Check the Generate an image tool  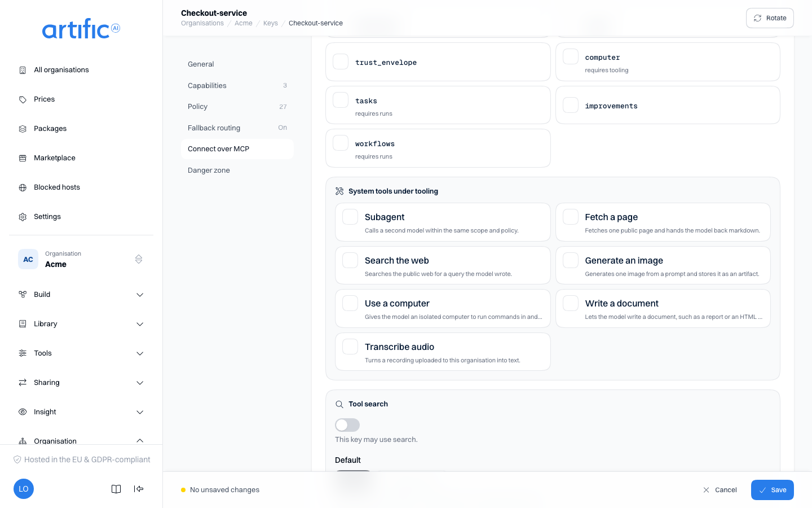click(571, 260)
